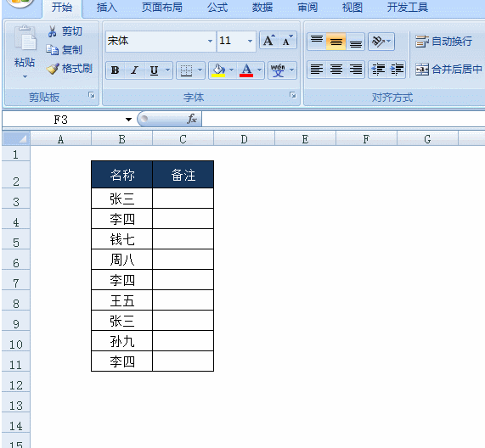
Task: Click the 名称 header cell
Action: pos(121,175)
